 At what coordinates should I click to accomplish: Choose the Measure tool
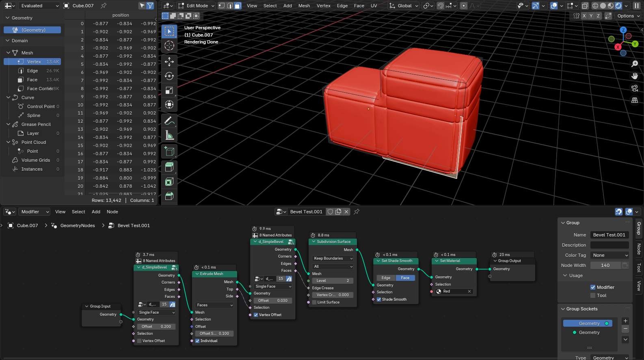[169, 135]
